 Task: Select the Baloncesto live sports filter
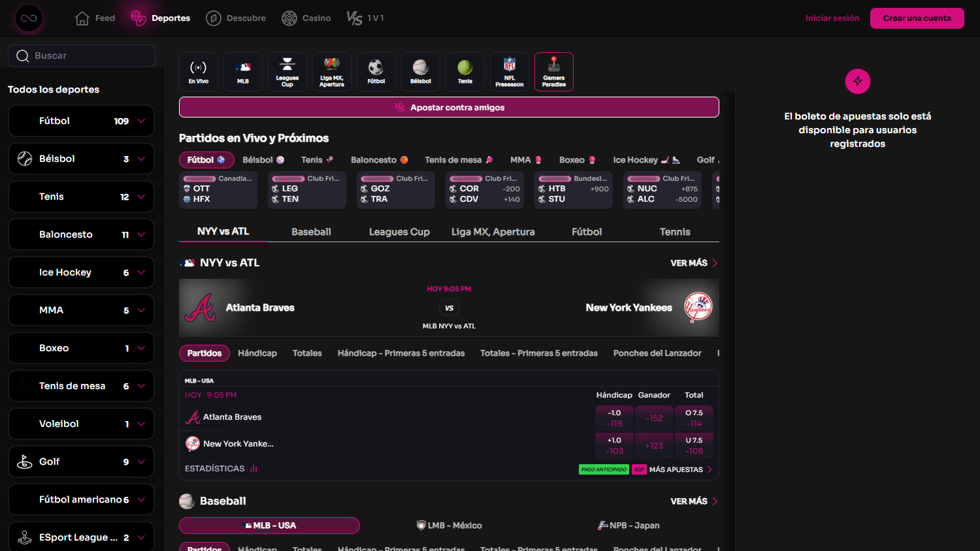pyautogui.click(x=380, y=160)
